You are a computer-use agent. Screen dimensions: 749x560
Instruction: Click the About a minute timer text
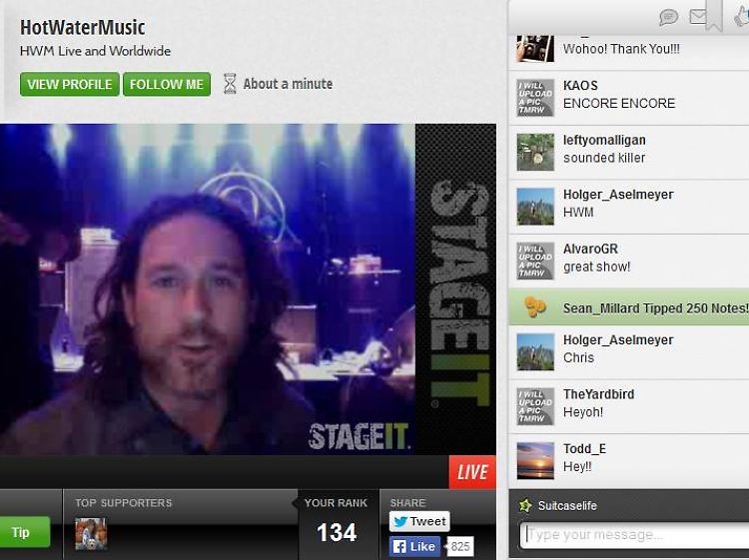(288, 84)
